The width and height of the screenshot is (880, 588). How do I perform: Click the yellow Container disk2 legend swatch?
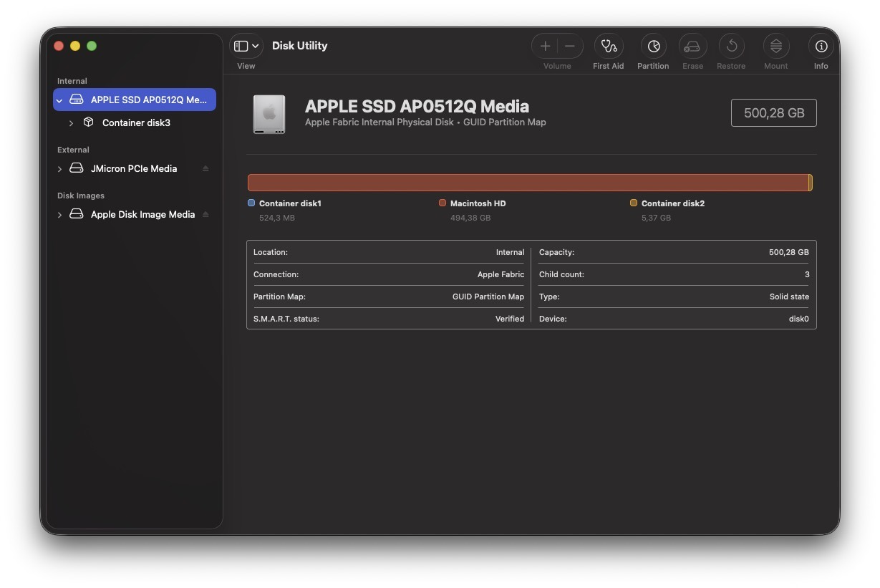coord(634,203)
